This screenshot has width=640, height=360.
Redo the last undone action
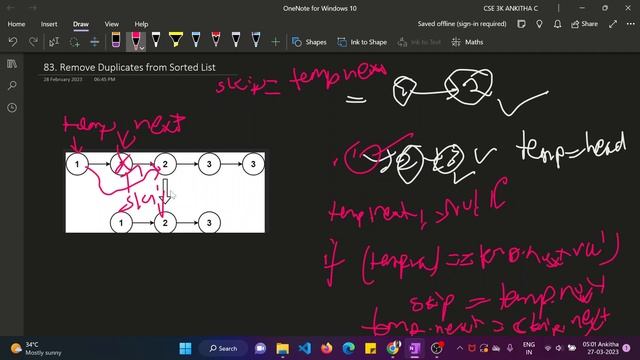tap(33, 42)
